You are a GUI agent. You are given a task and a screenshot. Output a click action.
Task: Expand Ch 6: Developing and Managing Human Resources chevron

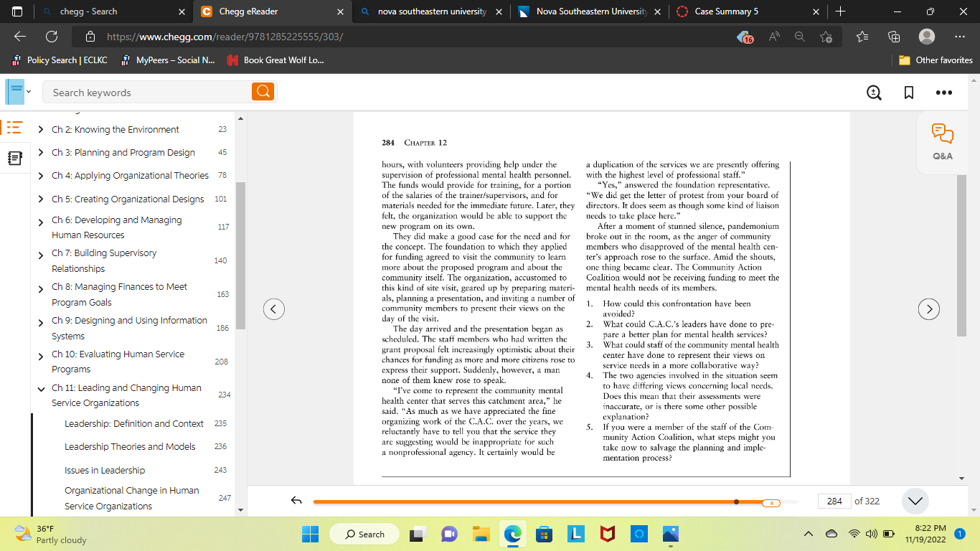(42, 222)
